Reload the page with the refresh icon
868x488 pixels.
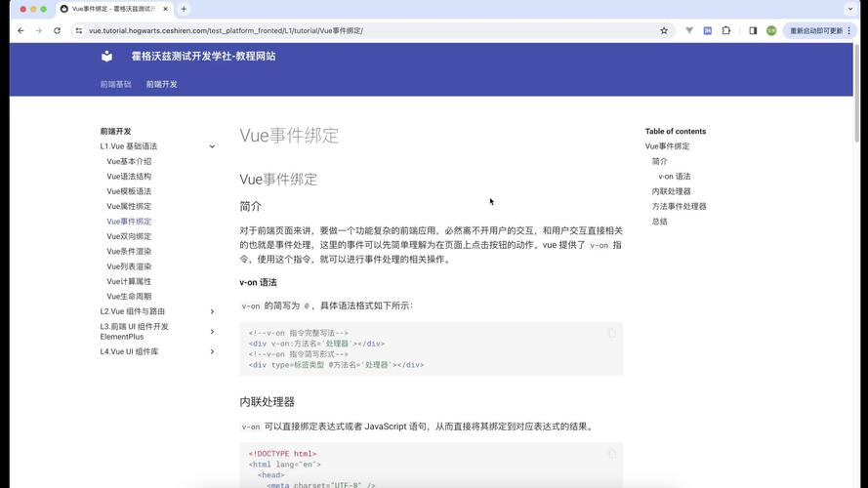[57, 30]
